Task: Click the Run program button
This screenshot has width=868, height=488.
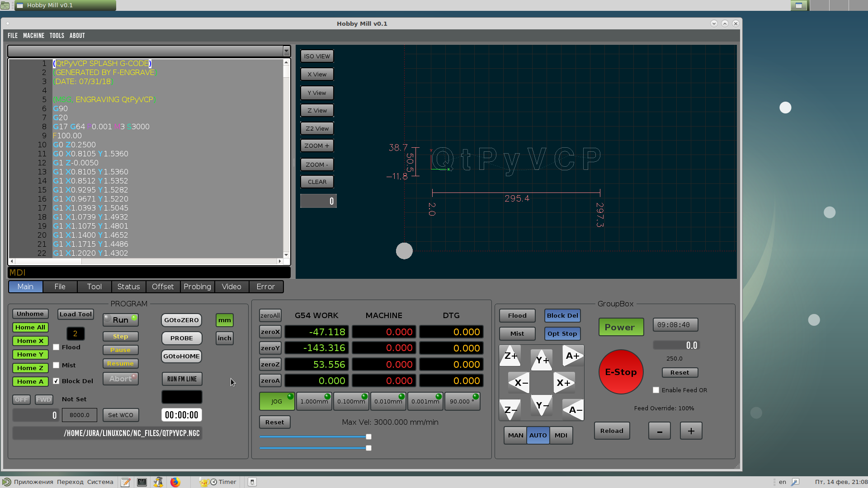Action: coord(121,320)
